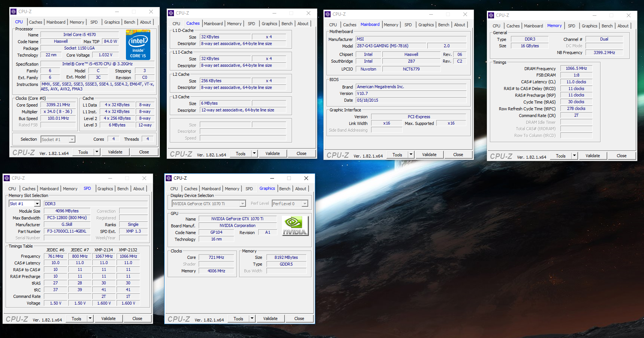
Task: Click the GPU Name field NVIDIA GeForce GTX 1070 Ti
Action: tap(237, 219)
